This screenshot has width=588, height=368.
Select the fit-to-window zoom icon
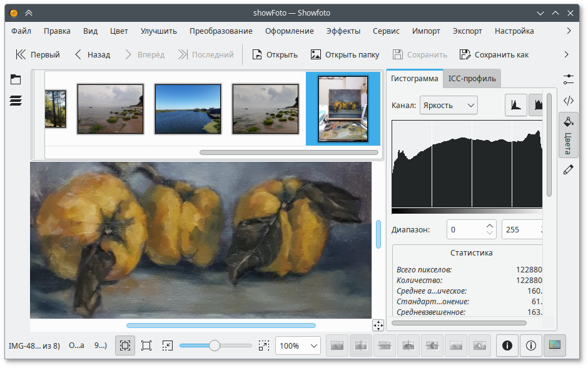click(x=124, y=345)
